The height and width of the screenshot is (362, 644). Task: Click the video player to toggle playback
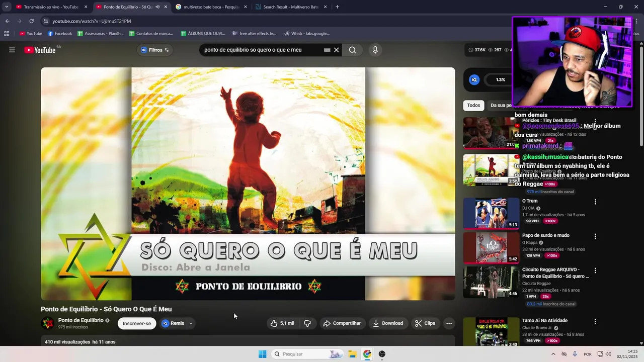tap(248, 184)
